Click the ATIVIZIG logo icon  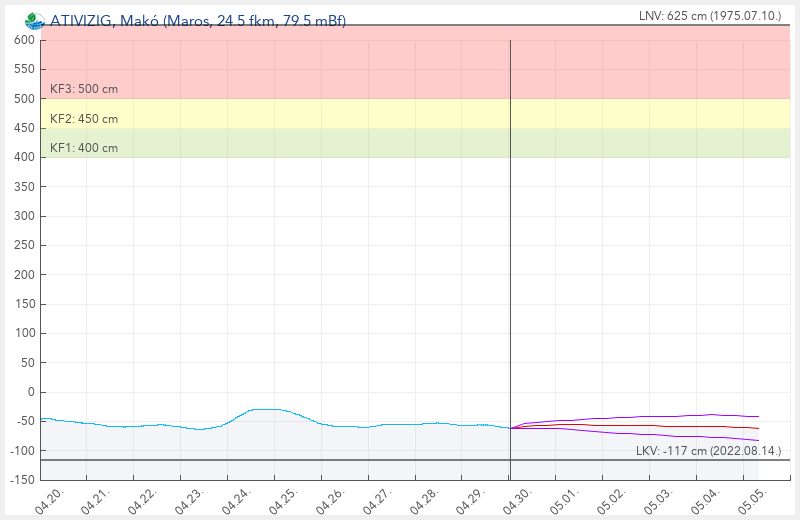tap(34, 21)
